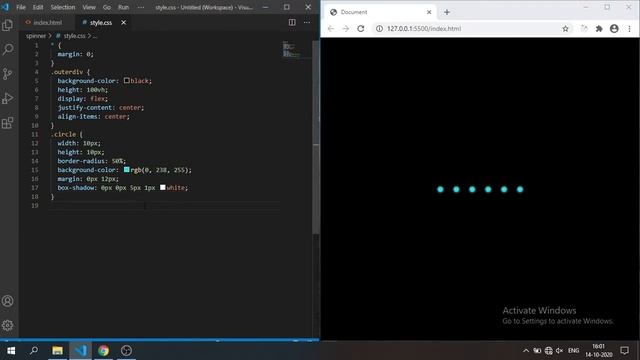Click the box-shadow property line
The height and width of the screenshot is (360, 640).
tap(122, 188)
